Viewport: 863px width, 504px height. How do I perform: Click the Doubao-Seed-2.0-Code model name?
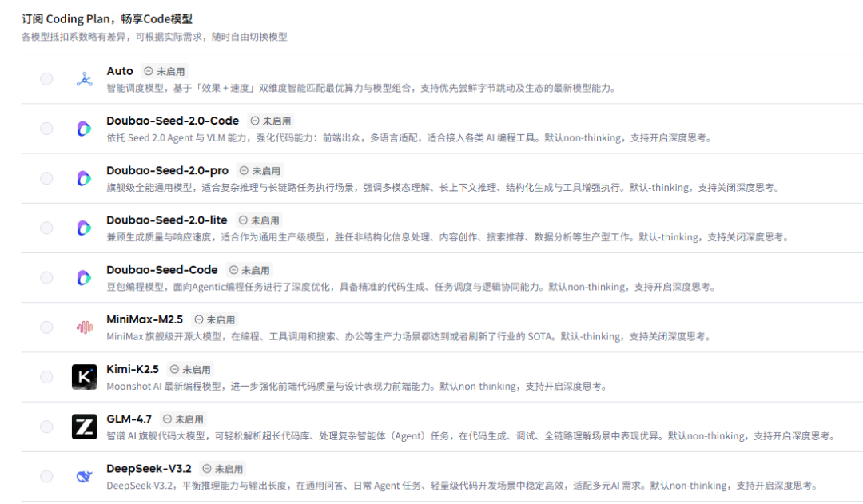(173, 121)
